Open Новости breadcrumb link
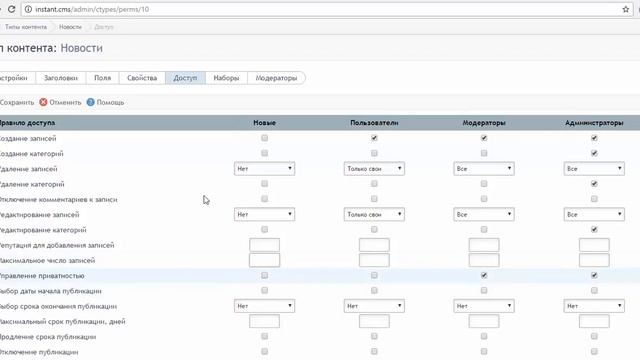Image resolution: width=640 pixels, height=360 pixels. point(70,27)
